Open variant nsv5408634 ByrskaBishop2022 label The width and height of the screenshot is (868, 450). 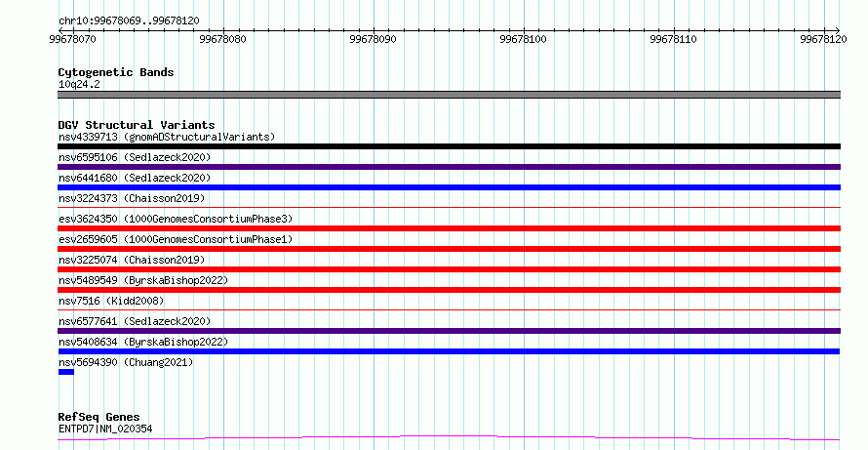tap(143, 342)
